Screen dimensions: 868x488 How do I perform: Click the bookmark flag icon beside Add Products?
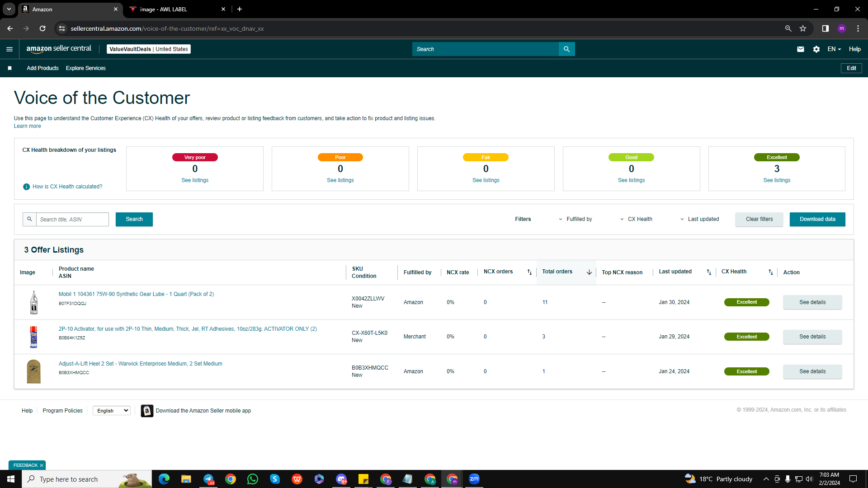[x=9, y=68]
